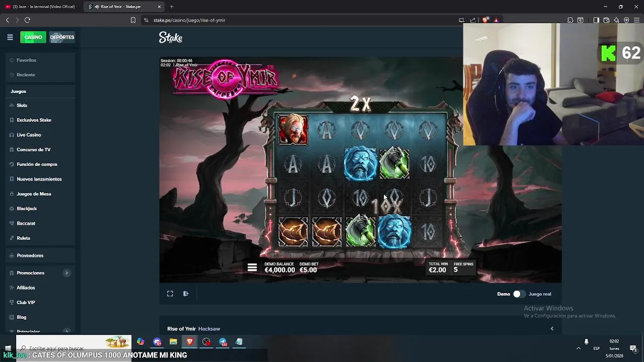Open Discord from the taskbar
Image resolution: width=644 pixels, height=362 pixels.
pyautogui.click(x=157, y=342)
